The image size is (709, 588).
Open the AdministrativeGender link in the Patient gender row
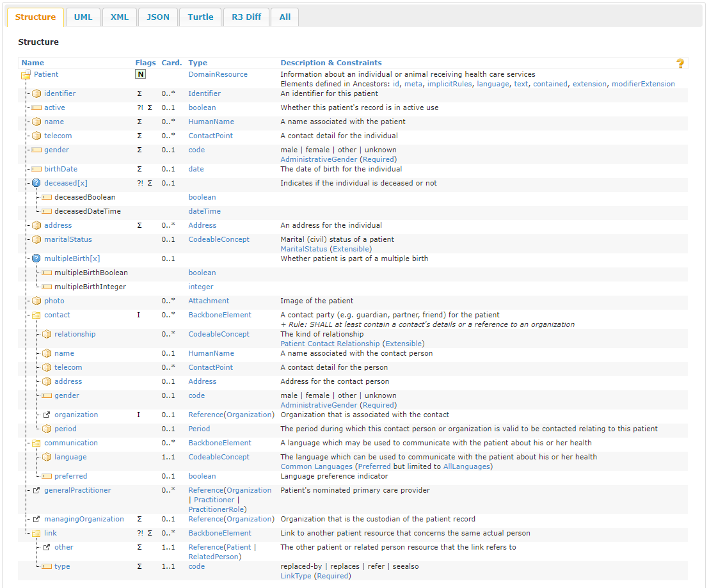[319, 159]
